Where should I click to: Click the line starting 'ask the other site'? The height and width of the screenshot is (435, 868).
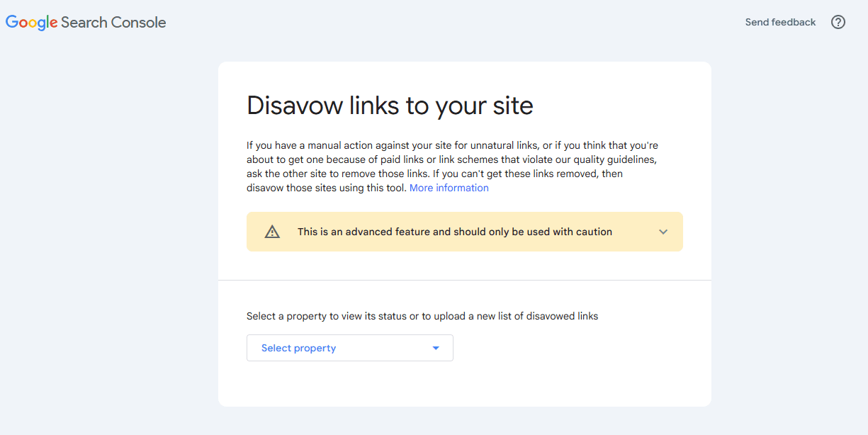click(x=434, y=174)
